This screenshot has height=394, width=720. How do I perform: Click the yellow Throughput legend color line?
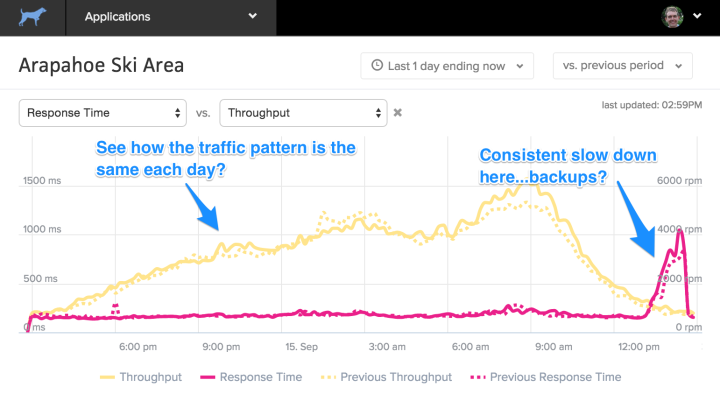pyautogui.click(x=107, y=377)
